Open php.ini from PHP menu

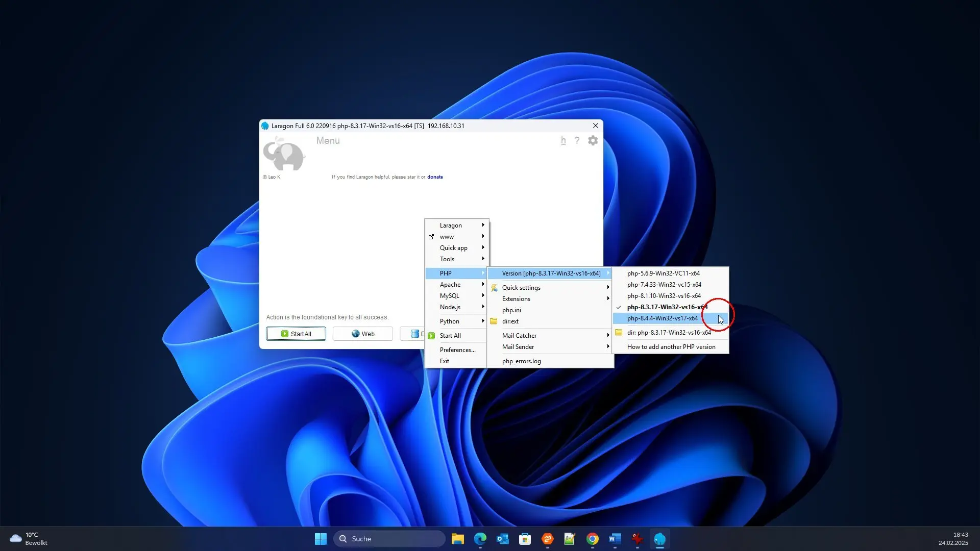coord(550,310)
